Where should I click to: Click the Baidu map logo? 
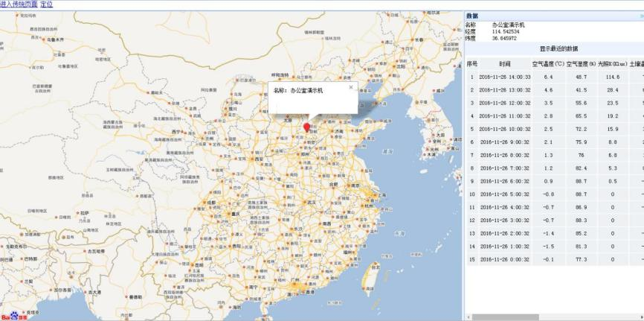(12, 316)
